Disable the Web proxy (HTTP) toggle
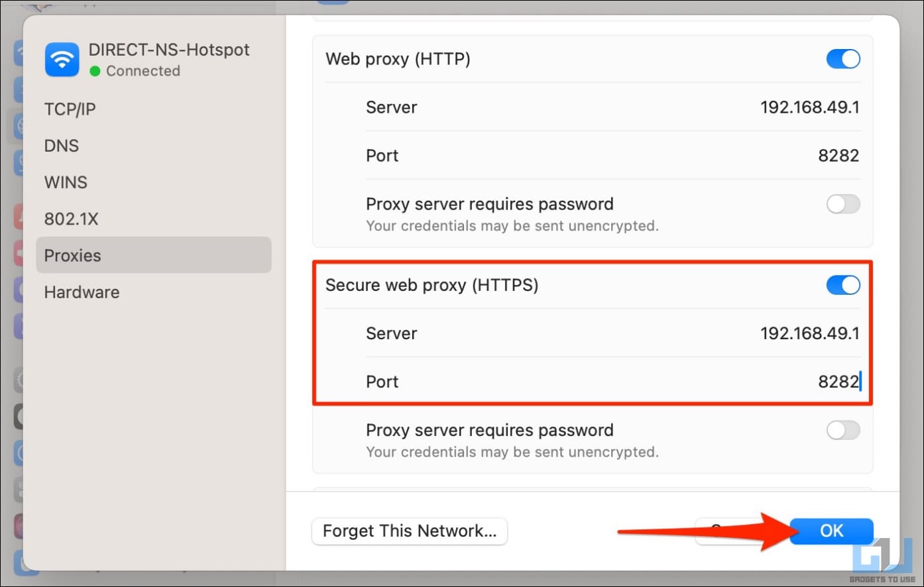This screenshot has height=587, width=924. 843,59
